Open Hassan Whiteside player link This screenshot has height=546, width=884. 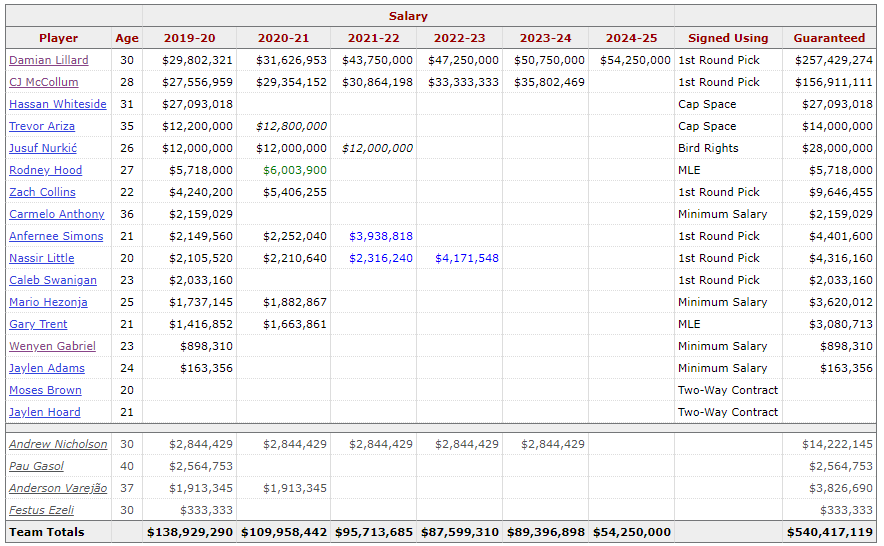58,104
